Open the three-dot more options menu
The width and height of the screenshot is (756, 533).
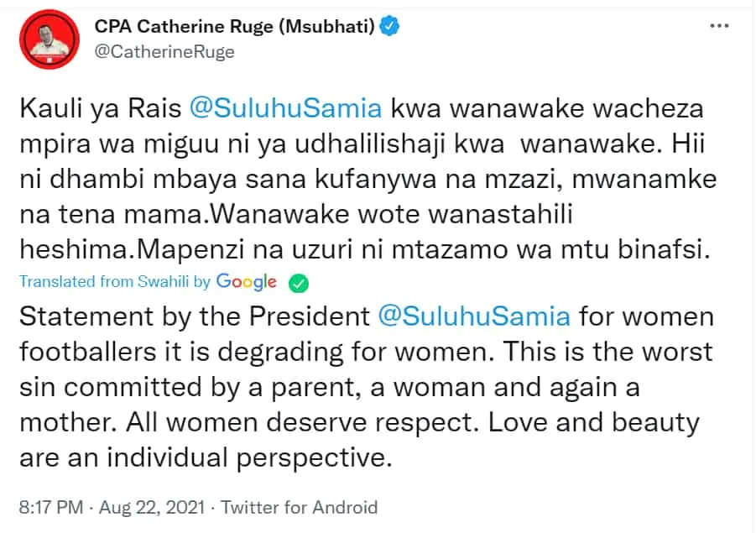[x=719, y=25]
